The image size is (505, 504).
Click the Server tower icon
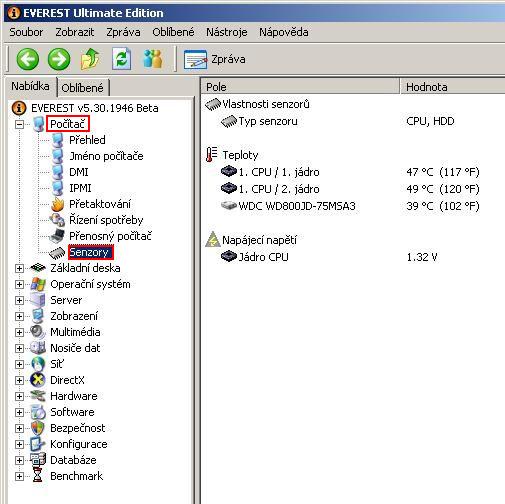tap(38, 300)
